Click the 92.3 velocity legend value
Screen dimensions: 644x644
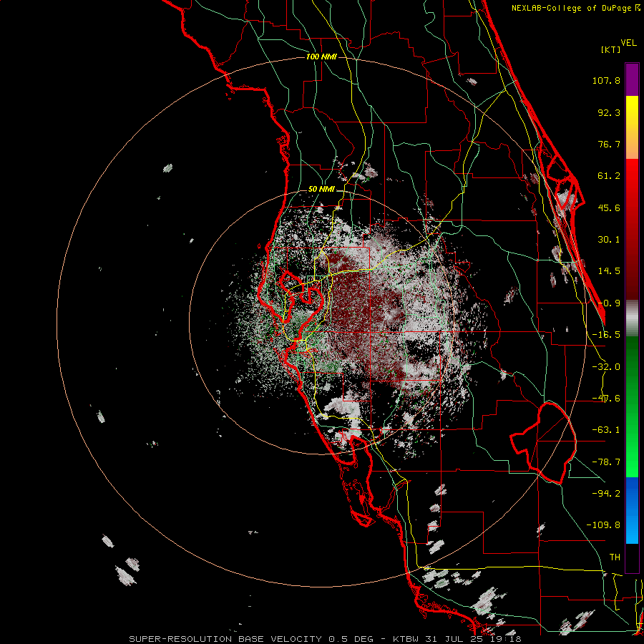[x=609, y=112]
